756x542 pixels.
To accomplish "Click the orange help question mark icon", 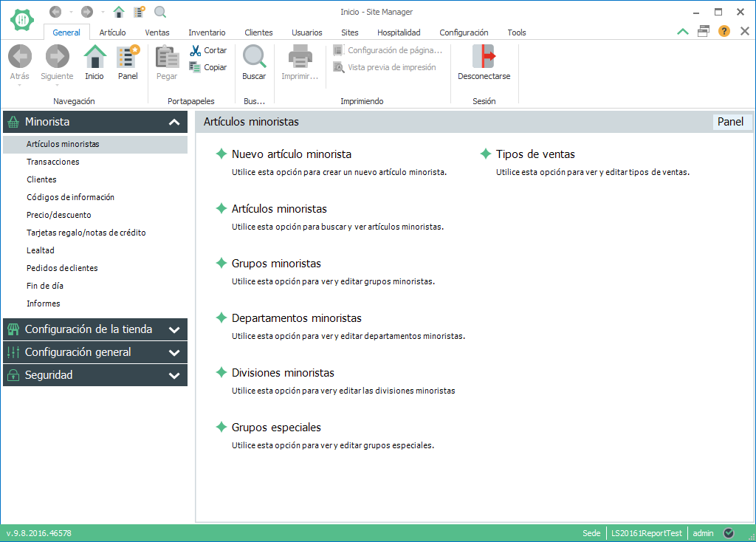I will pyautogui.click(x=724, y=31).
